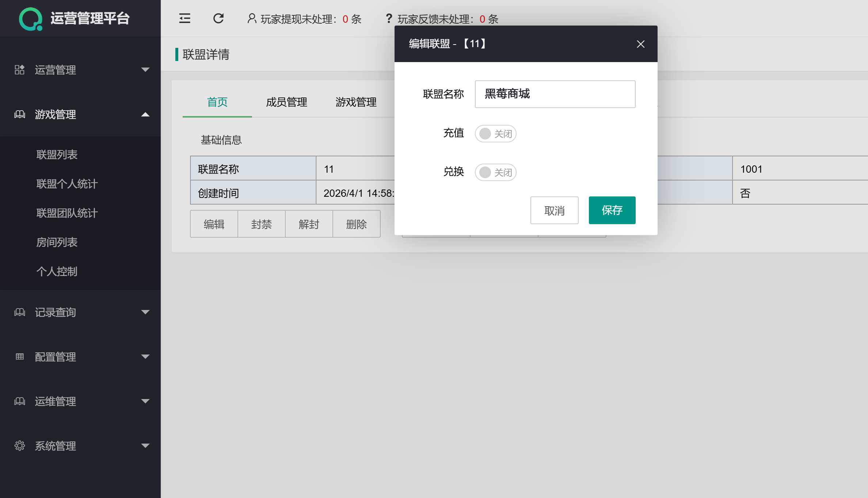Enable the 兑换 toggle switch
Image resolution: width=868 pixels, height=498 pixels.
(x=496, y=172)
